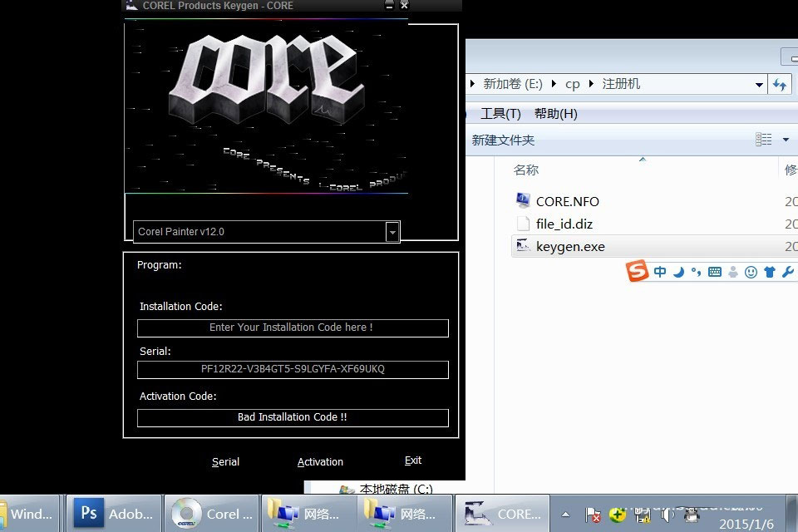Click Action Center flag tray icon
This screenshot has width=798, height=532.
pyautogui.click(x=593, y=515)
